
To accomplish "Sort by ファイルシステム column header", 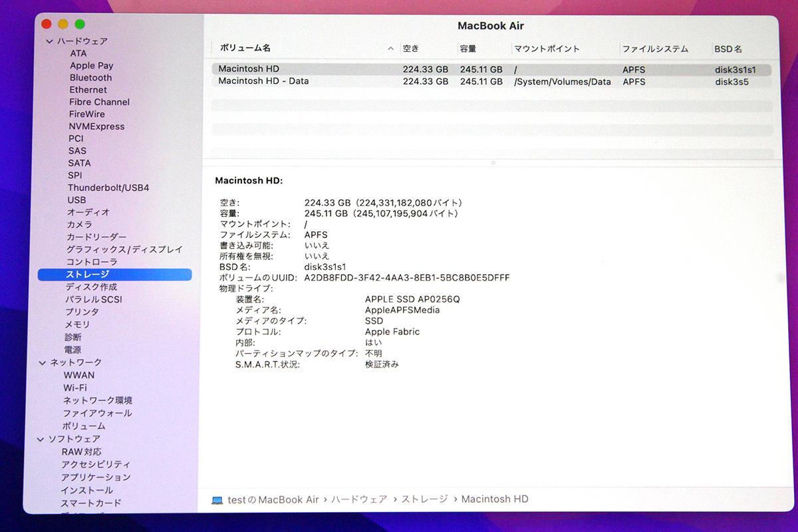I will click(x=656, y=49).
